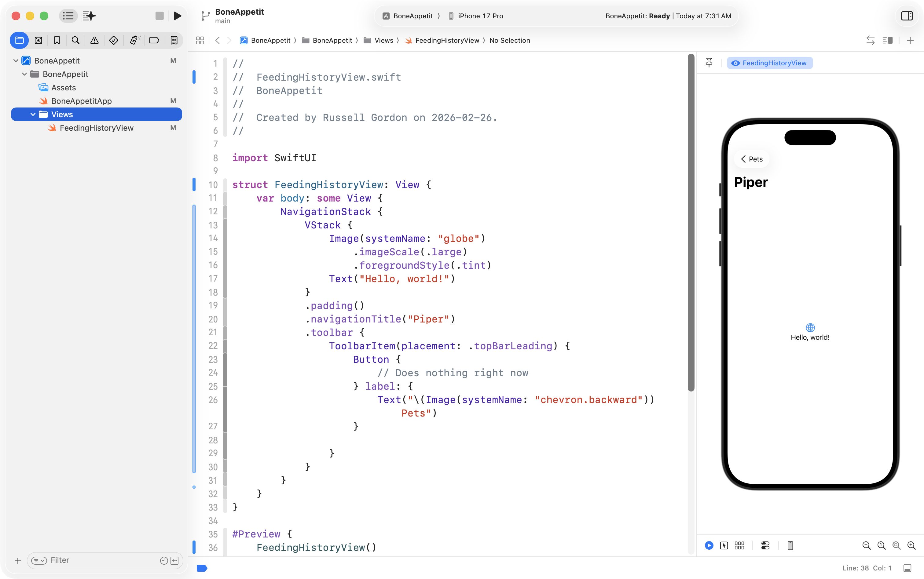Toggle the Inspector panel visibility
Viewport: 924px width, 579px height.
coord(907,16)
